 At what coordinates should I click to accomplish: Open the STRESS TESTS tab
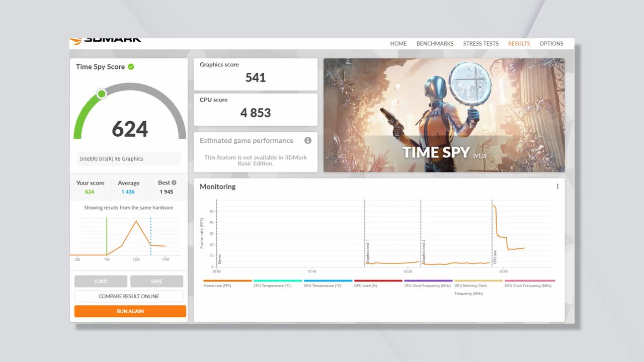click(x=480, y=44)
